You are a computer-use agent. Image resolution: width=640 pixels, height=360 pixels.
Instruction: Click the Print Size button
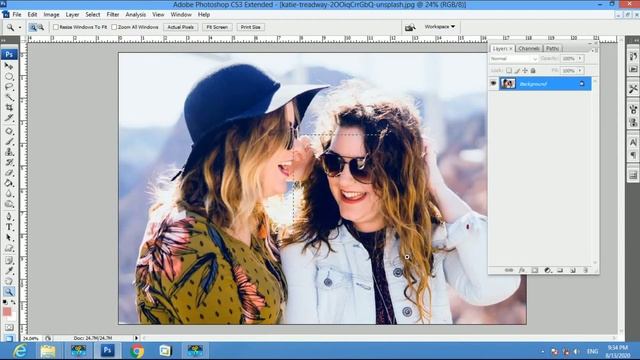251,27
